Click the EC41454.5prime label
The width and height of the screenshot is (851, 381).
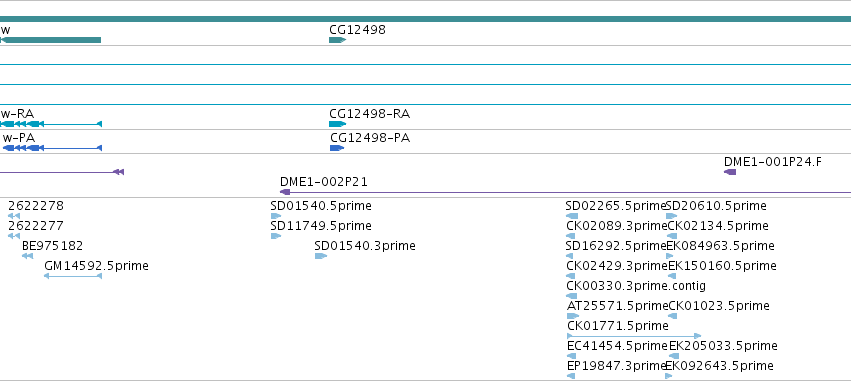click(618, 346)
